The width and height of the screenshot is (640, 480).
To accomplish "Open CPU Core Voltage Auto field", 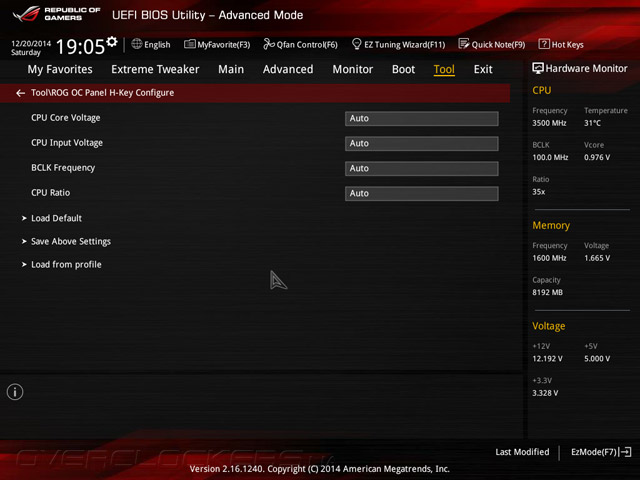I will (422, 118).
